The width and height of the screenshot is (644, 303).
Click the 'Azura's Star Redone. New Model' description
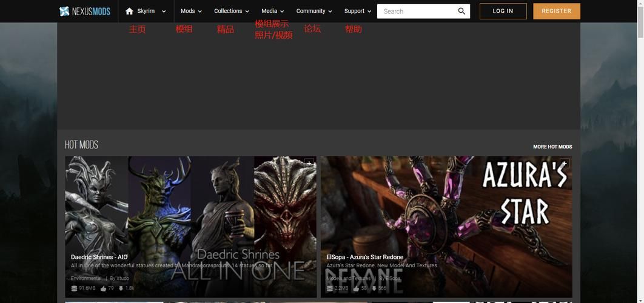(x=381, y=265)
